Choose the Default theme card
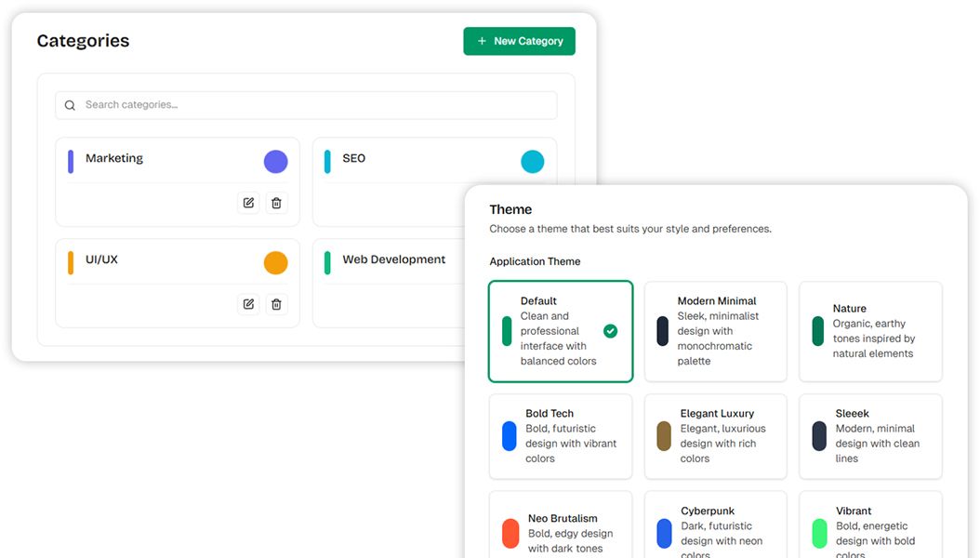The image size is (980, 558). 561,331
